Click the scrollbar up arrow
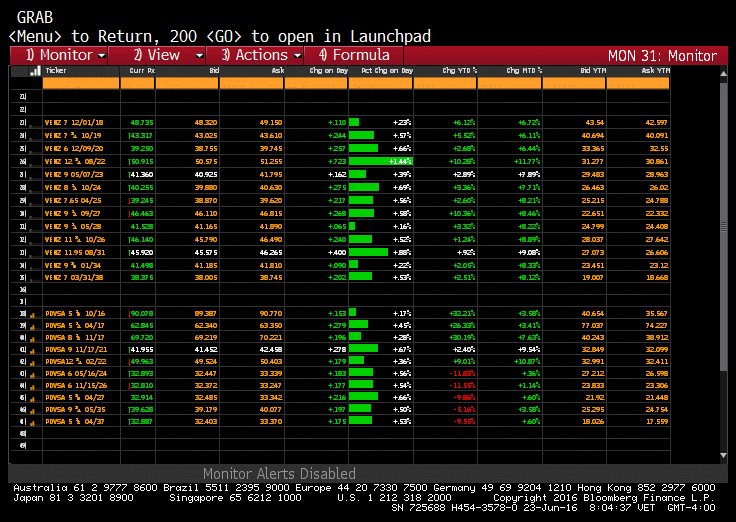This screenshot has width=736, height=522. click(x=723, y=73)
